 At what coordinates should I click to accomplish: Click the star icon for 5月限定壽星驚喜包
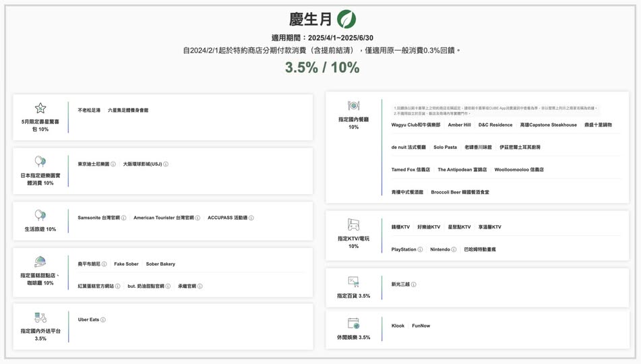[x=40, y=109]
